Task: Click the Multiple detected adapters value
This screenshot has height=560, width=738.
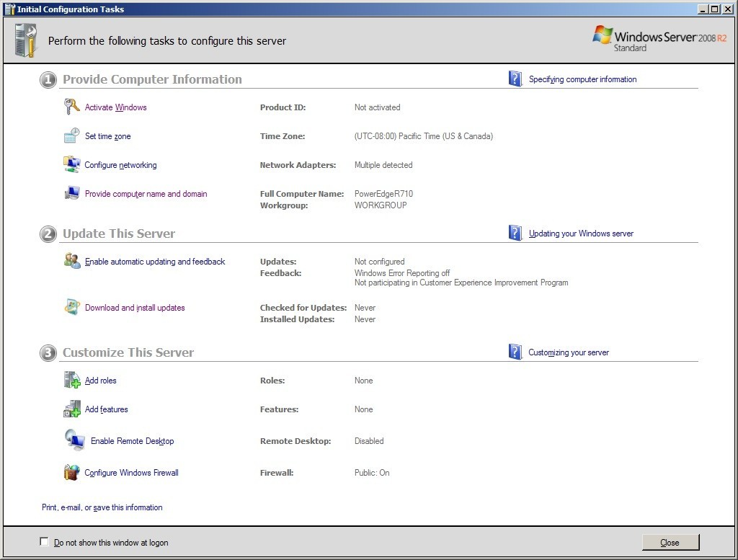Action: click(x=383, y=165)
